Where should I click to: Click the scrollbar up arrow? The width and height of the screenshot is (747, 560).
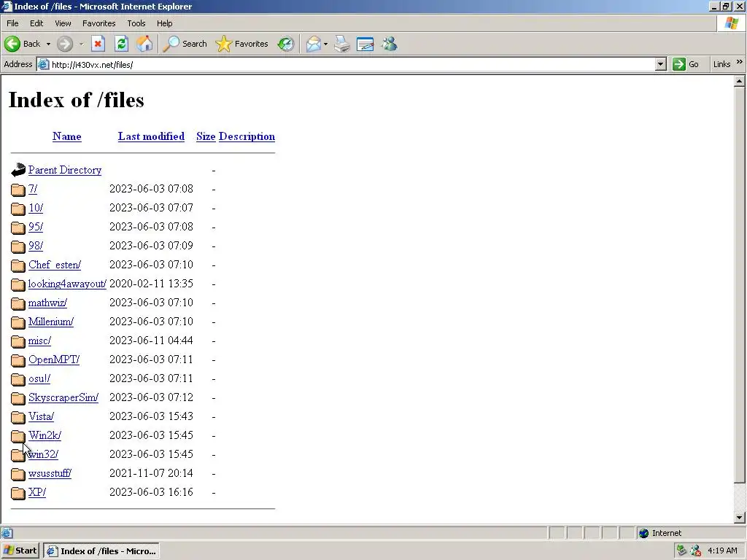tap(740, 82)
